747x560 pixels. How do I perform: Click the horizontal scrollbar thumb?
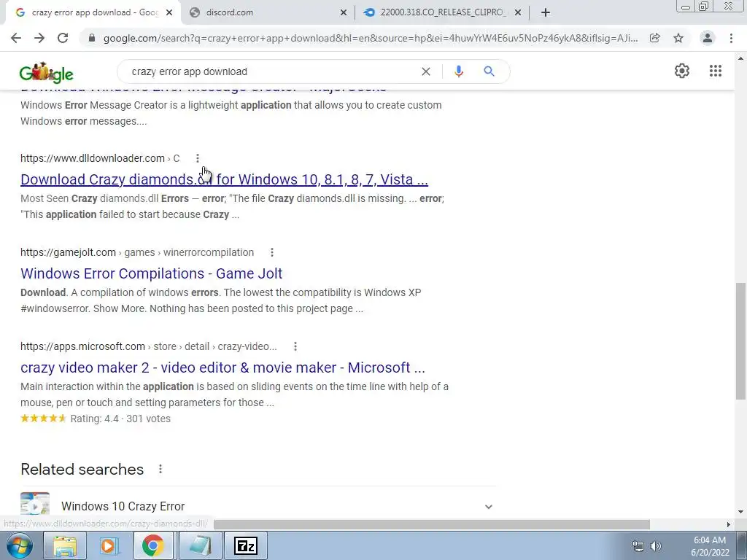432,524
